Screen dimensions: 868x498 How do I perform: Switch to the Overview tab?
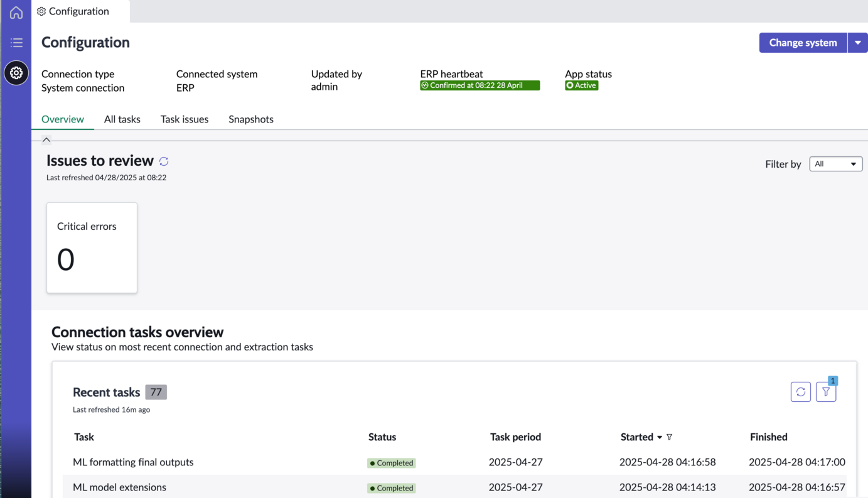[63, 119]
